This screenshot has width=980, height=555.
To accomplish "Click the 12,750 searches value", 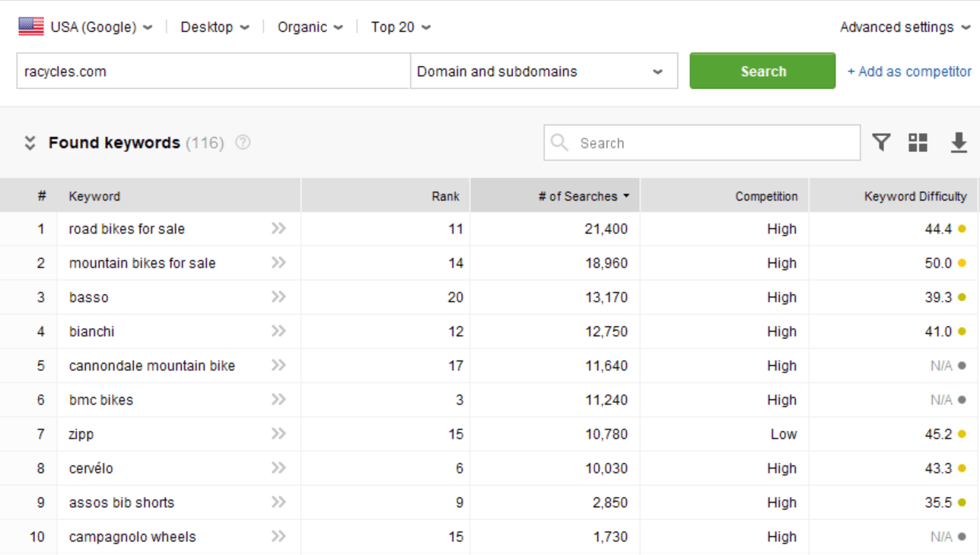I will pos(606,331).
